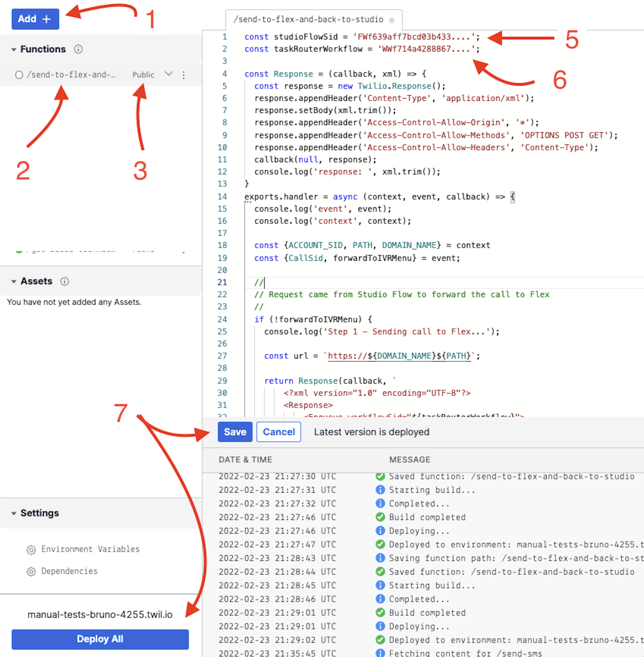
Task: Click the taskRouterWorkflow string value on line 2
Action: pyautogui.click(x=426, y=49)
